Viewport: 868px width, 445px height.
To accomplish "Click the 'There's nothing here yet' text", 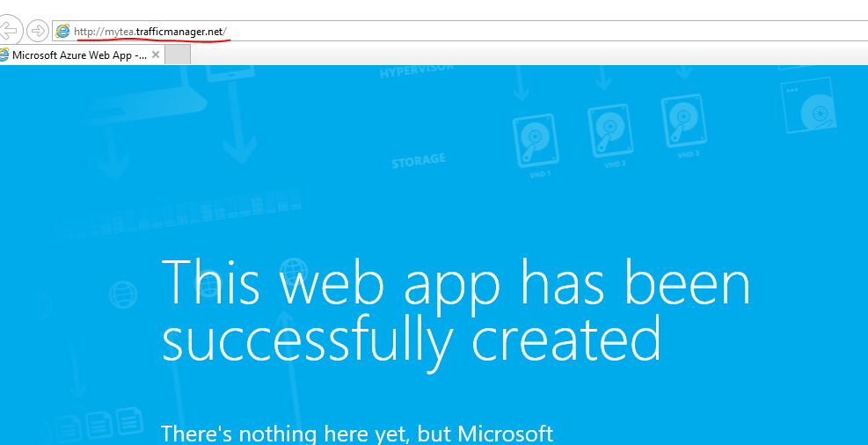I will 357,433.
